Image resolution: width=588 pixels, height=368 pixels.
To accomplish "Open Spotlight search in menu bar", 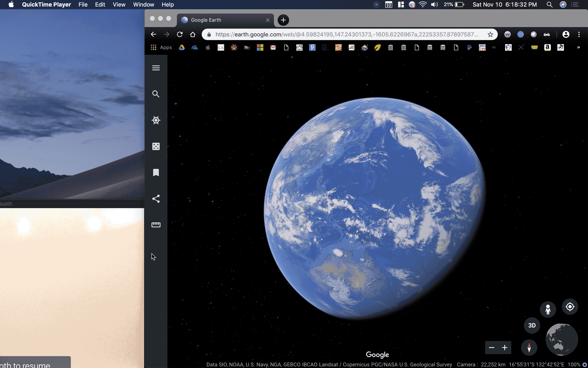I will (x=550, y=5).
